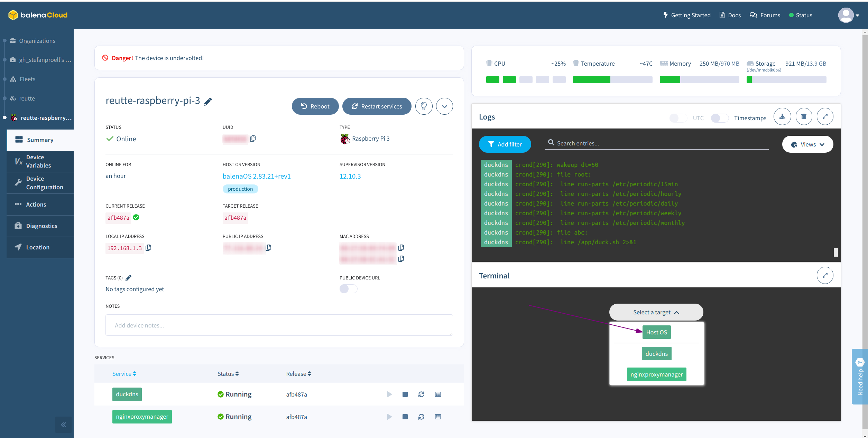Image resolution: width=868 pixels, height=438 pixels.
Task: Clear logs with trash icon
Action: [804, 117]
